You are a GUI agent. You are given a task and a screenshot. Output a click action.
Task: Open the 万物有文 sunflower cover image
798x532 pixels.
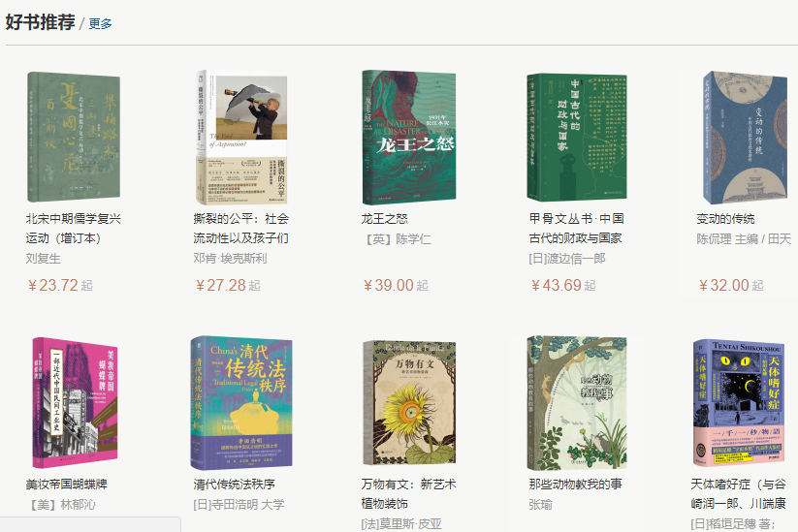408,402
